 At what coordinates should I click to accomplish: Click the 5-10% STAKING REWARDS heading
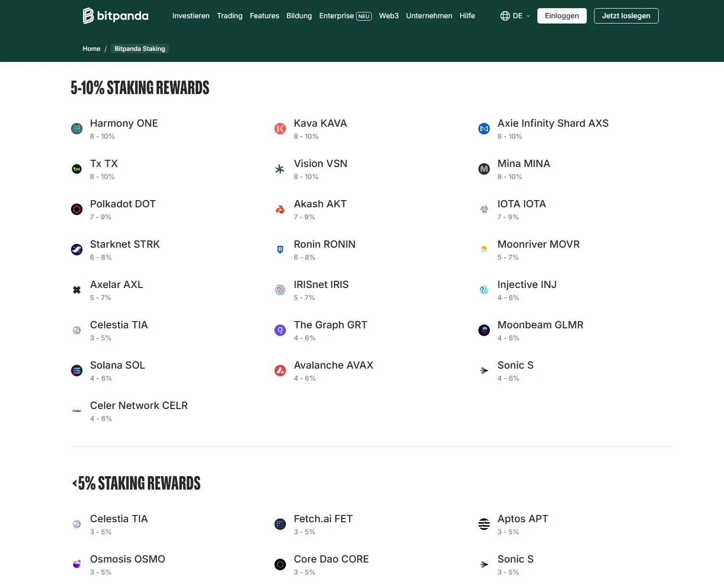140,88
